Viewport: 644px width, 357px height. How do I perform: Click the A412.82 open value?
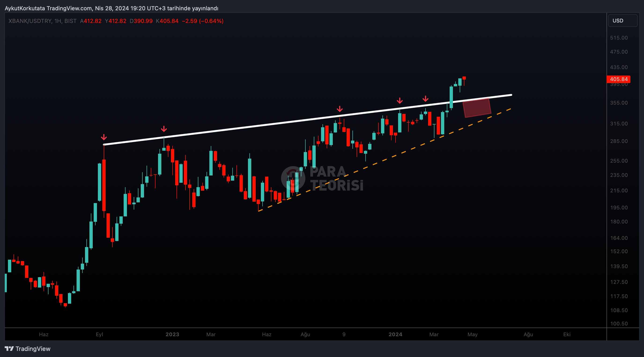[x=91, y=21]
